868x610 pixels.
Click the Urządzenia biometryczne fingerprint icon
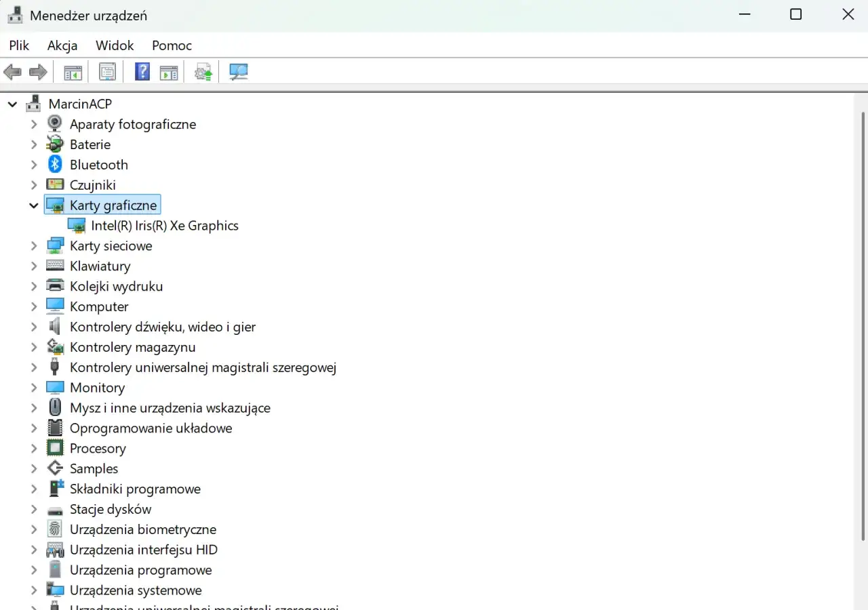pyautogui.click(x=55, y=529)
